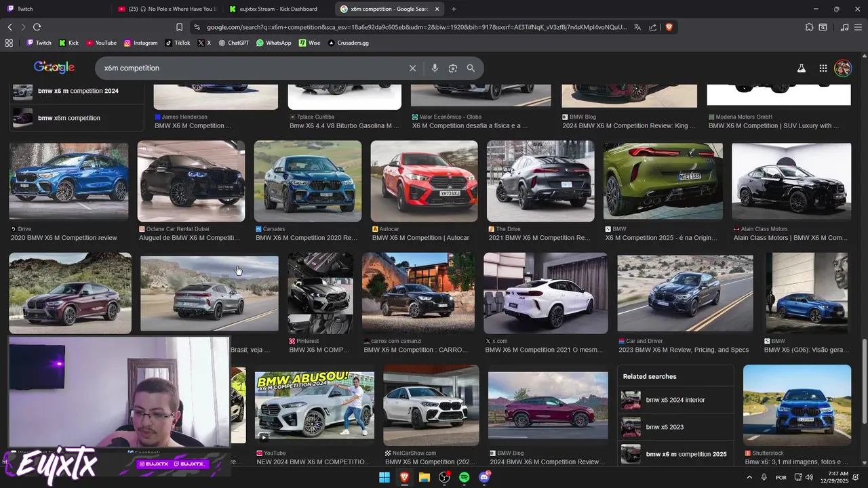
Task: Open the Car and Driver X6 M image
Action: point(685,293)
